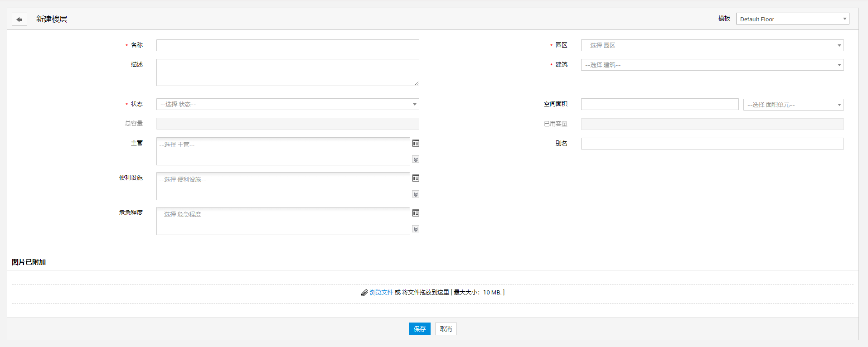The image size is (868, 347).
Task: Expand the 主管 field double-chevron icon
Action: (x=416, y=159)
